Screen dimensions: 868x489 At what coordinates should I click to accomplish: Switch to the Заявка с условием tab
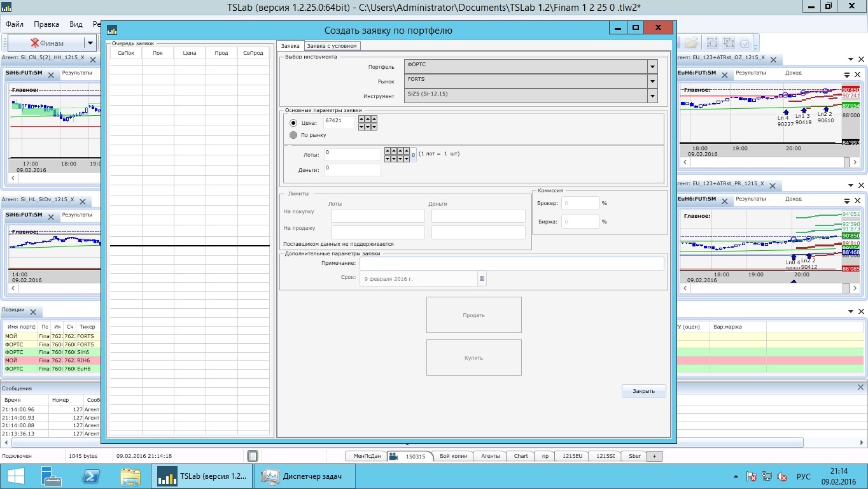[332, 46]
